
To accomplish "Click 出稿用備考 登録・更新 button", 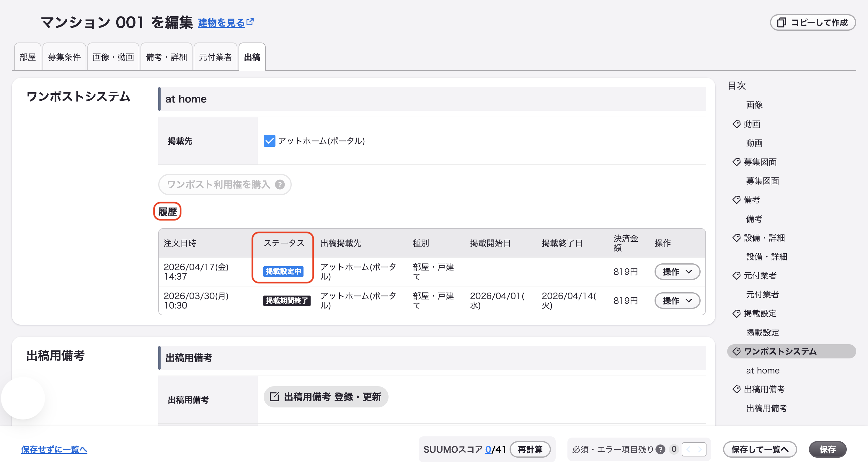I will coord(326,397).
